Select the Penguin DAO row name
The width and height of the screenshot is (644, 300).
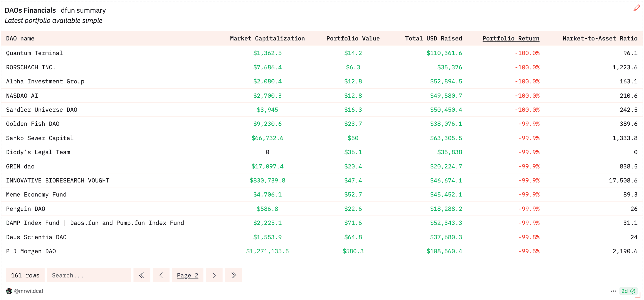(x=26, y=209)
